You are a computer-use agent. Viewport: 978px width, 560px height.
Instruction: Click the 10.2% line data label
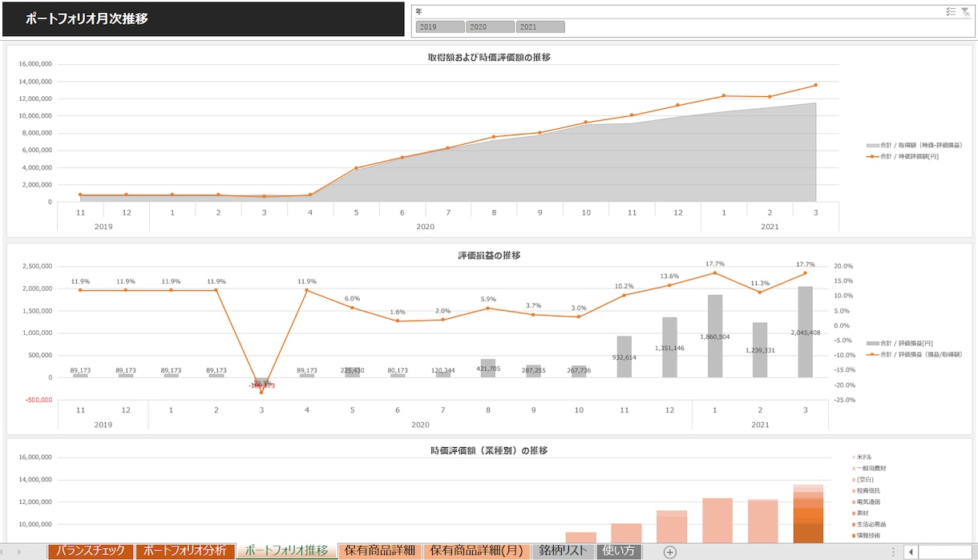coord(624,286)
